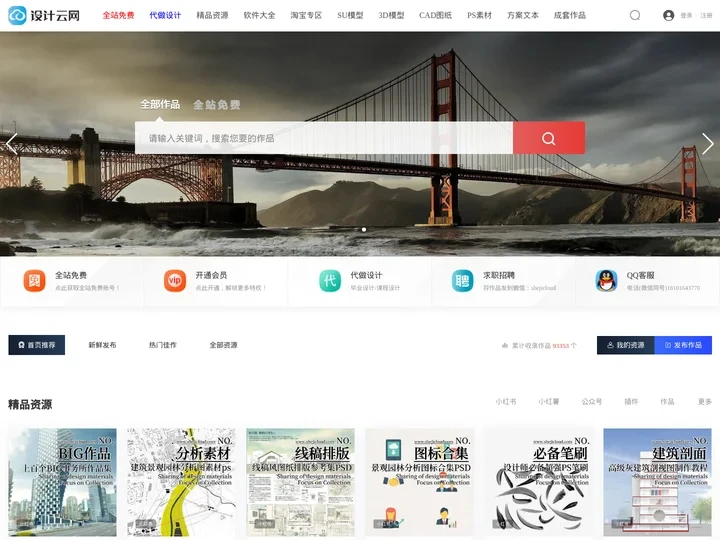
Task: Click the QQ客服 title text
Action: pos(641,275)
